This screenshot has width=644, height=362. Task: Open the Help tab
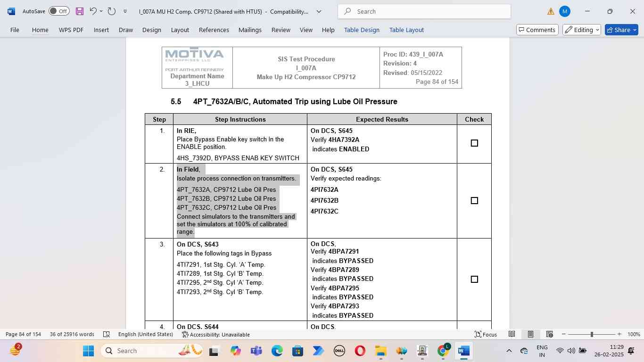pos(328,30)
